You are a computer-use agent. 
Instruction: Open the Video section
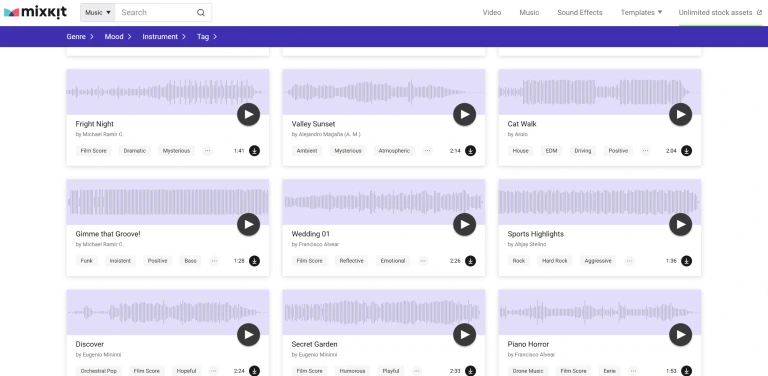492,13
